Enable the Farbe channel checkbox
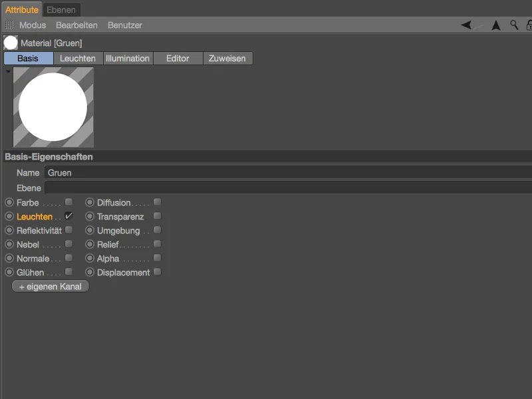This screenshot has height=399, width=532. point(69,202)
